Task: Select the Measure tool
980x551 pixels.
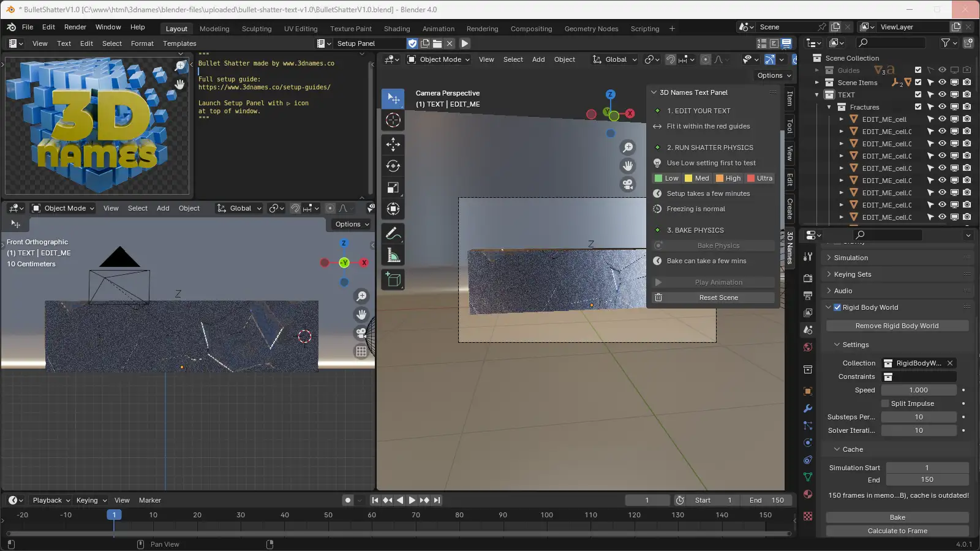Action: click(x=393, y=256)
